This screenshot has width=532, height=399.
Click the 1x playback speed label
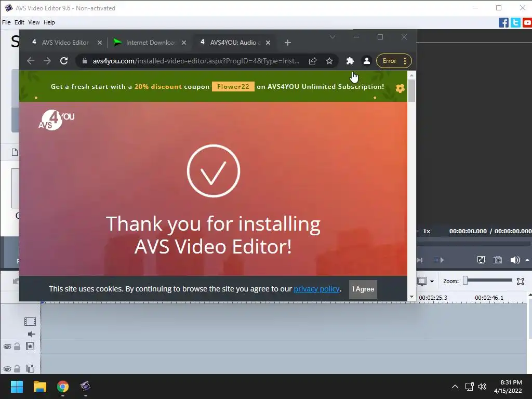pos(427,231)
